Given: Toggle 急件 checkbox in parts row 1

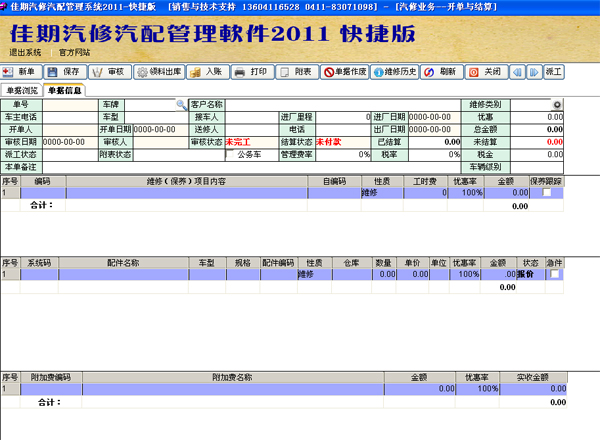Looking at the screenshot, I should tap(554, 274).
